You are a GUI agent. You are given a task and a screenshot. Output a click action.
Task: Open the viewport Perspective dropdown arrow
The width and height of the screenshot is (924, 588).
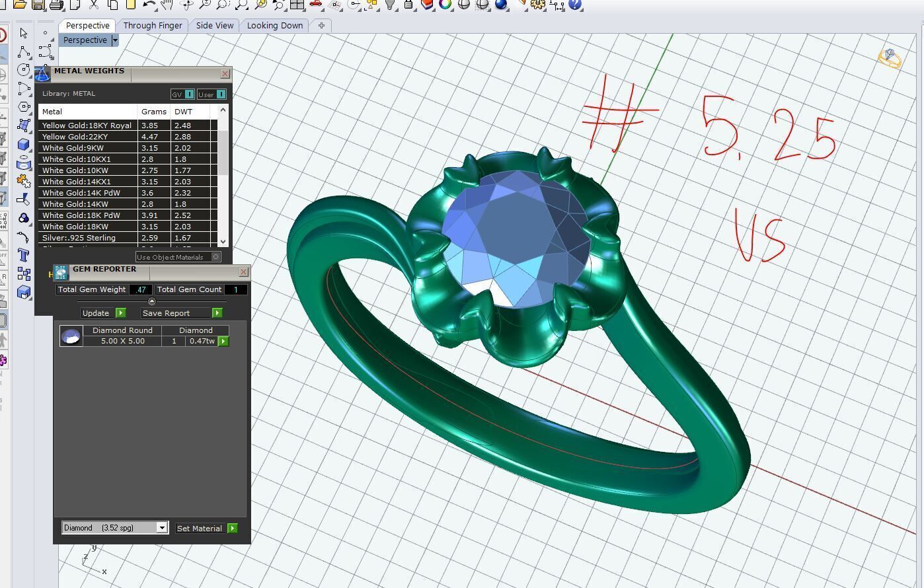(115, 40)
